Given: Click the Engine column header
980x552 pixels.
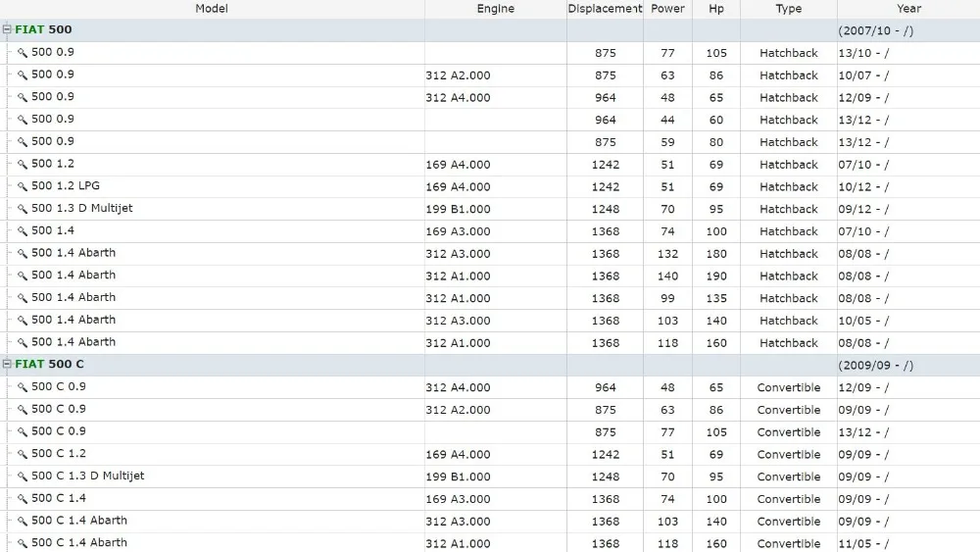Looking at the screenshot, I should click(496, 9).
